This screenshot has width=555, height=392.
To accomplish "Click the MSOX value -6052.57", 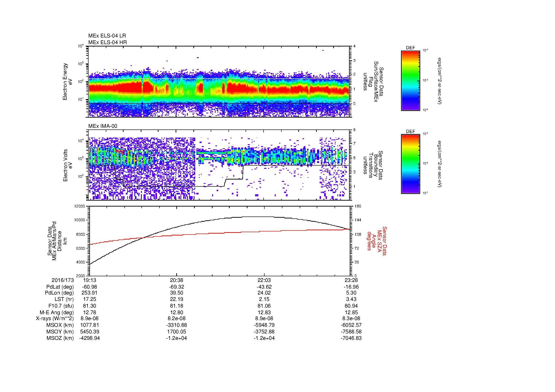I will click(351, 325).
